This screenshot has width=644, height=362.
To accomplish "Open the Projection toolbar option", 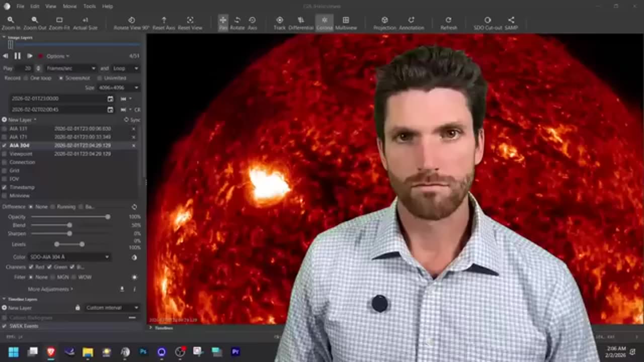I will coord(385,23).
